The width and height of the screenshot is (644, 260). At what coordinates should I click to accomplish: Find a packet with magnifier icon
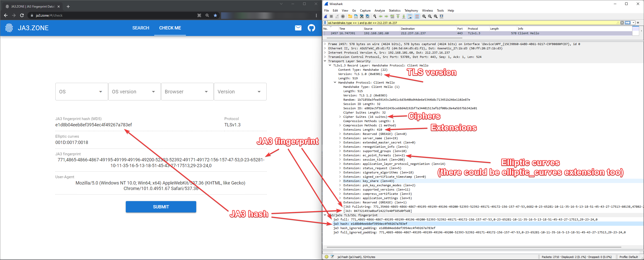tap(375, 16)
